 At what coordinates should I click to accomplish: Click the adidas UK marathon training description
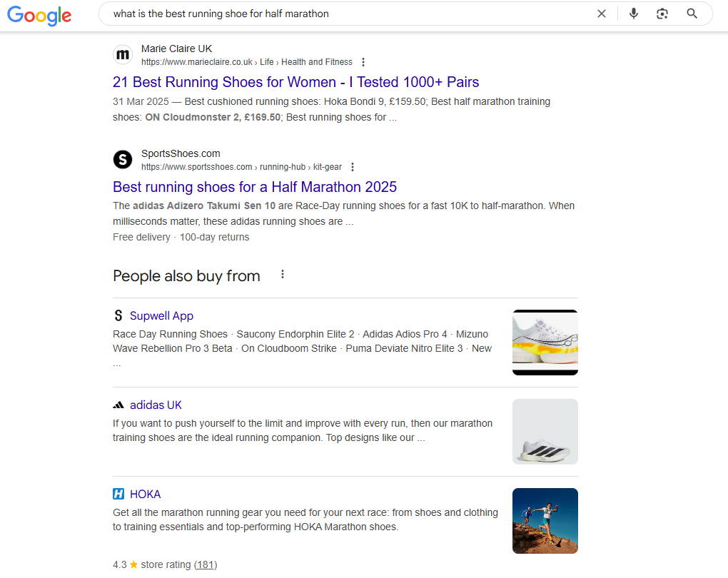303,430
